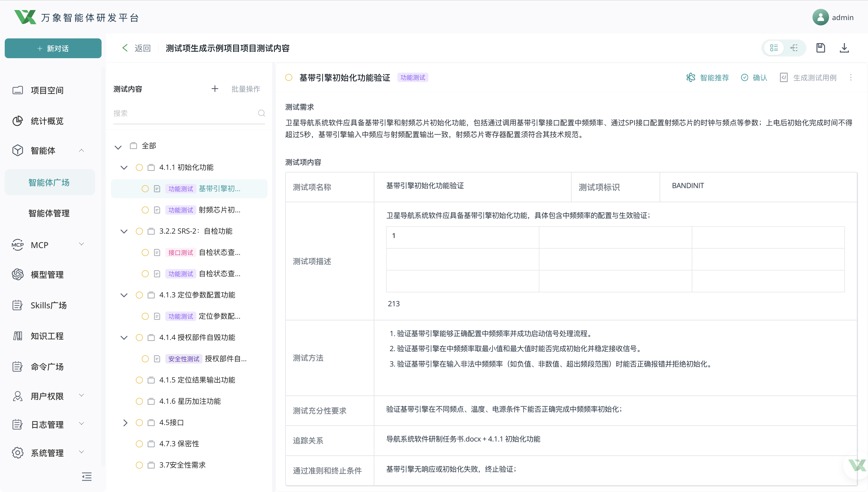Toggle status circle of 3.2.2 SRS-2：自检功能

139,231
